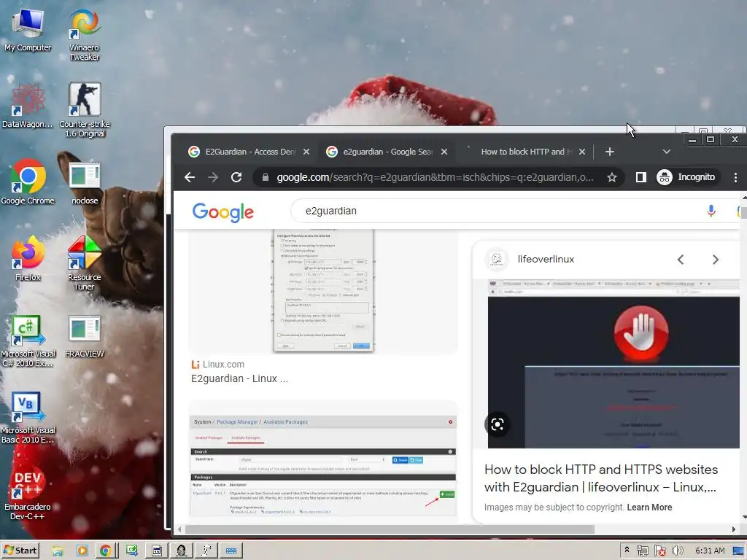Viewport: 747px width, 560px height.
Task: Click the address bar URL
Action: pos(435,177)
